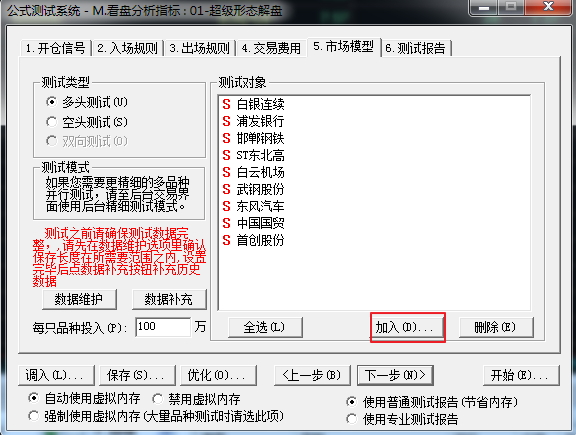
Task: Click 保存(S)... button
Action: click(x=137, y=375)
